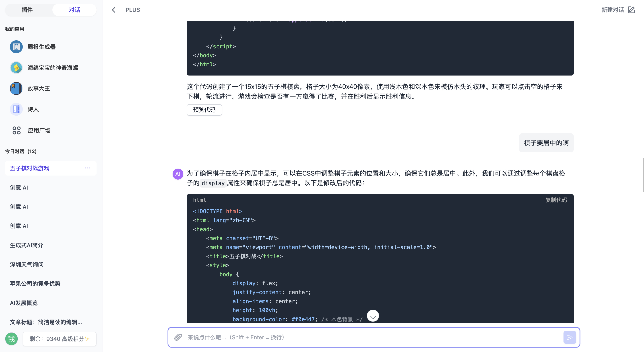Click the scroll-to-bottom down arrow
Screen dimensions: 644x352
coord(373,316)
